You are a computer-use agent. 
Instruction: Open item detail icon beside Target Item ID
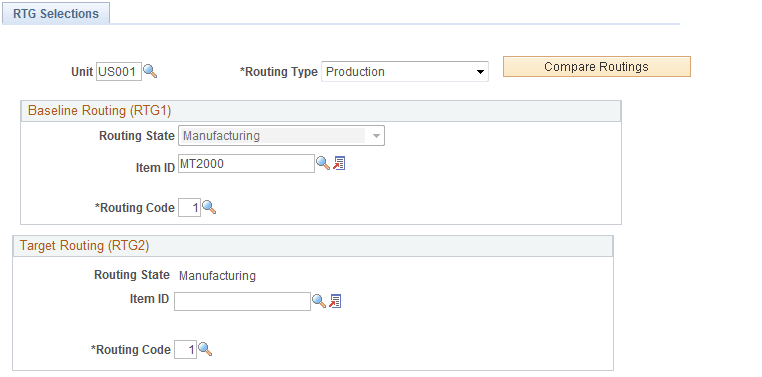point(335,301)
